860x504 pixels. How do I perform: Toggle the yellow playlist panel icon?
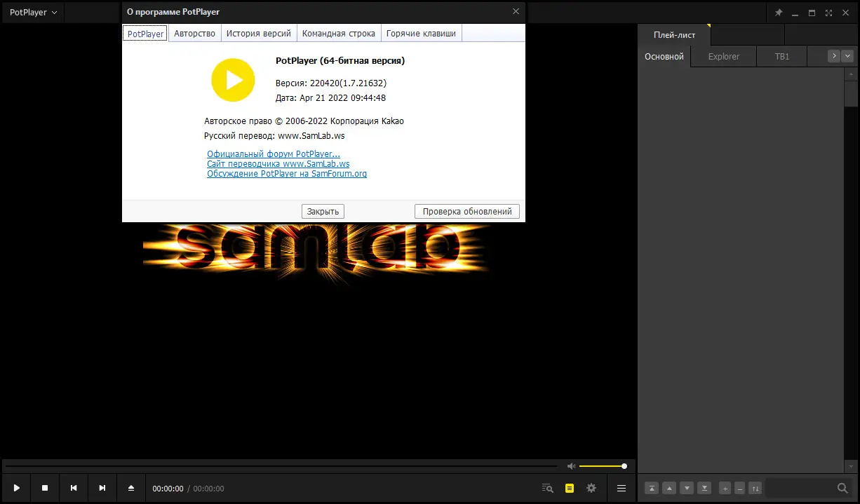pyautogui.click(x=569, y=488)
